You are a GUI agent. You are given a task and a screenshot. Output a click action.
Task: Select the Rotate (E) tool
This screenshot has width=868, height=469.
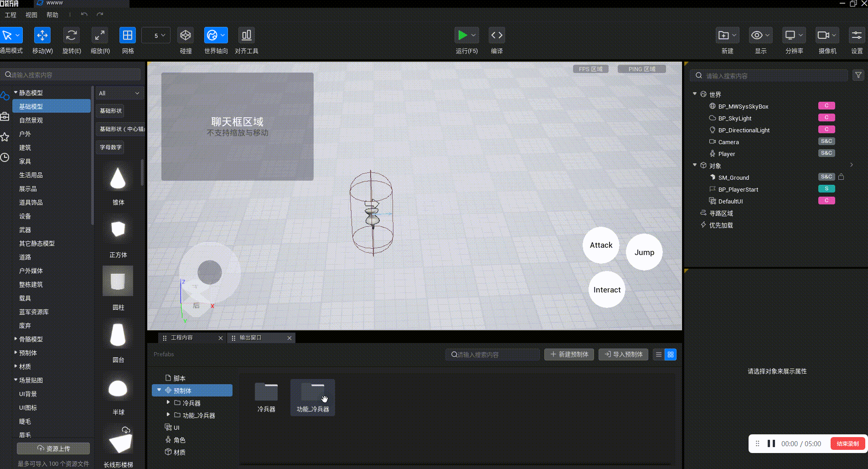pos(72,36)
